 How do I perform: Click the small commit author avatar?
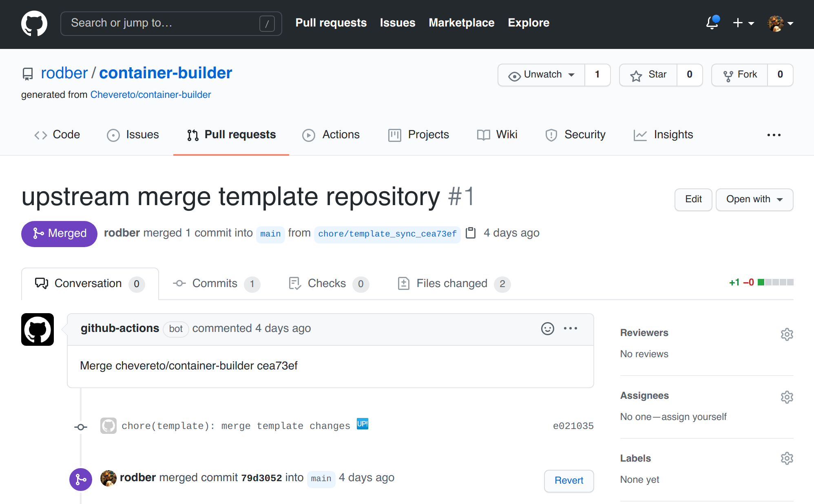(x=108, y=426)
